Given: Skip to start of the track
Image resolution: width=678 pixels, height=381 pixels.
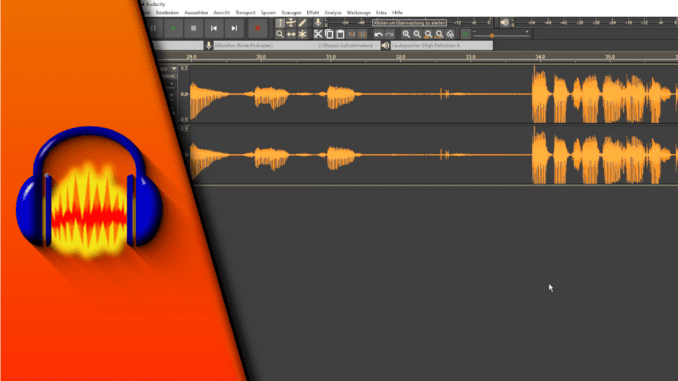Looking at the screenshot, I should [x=214, y=29].
